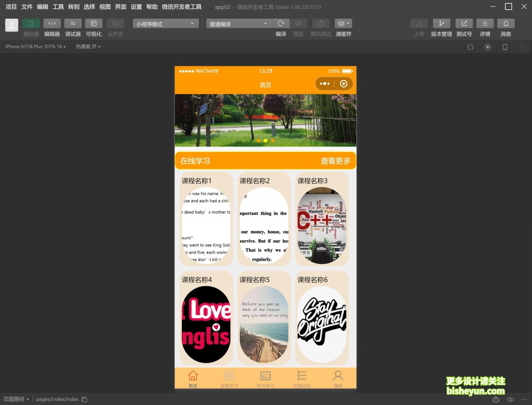
Task: Open the Clear Cache (清缓存) layers icon
Action: click(343, 24)
